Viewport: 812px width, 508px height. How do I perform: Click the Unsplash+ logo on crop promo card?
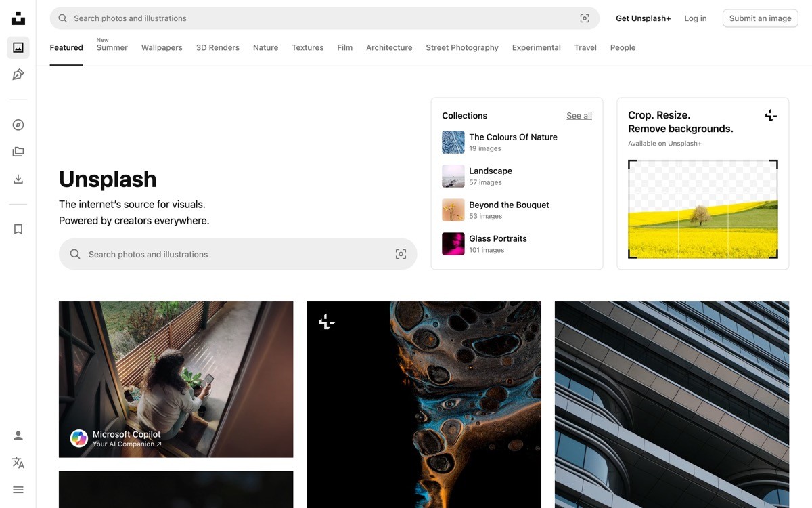[771, 115]
